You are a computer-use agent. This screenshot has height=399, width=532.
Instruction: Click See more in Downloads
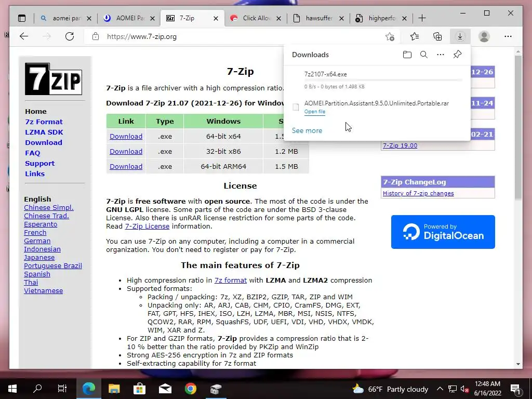(307, 130)
